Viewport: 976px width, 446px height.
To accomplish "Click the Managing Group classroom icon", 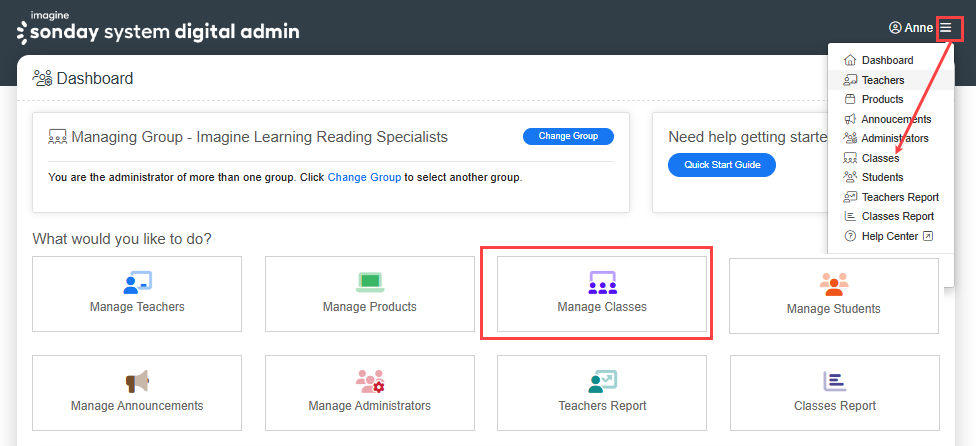I will (57, 137).
